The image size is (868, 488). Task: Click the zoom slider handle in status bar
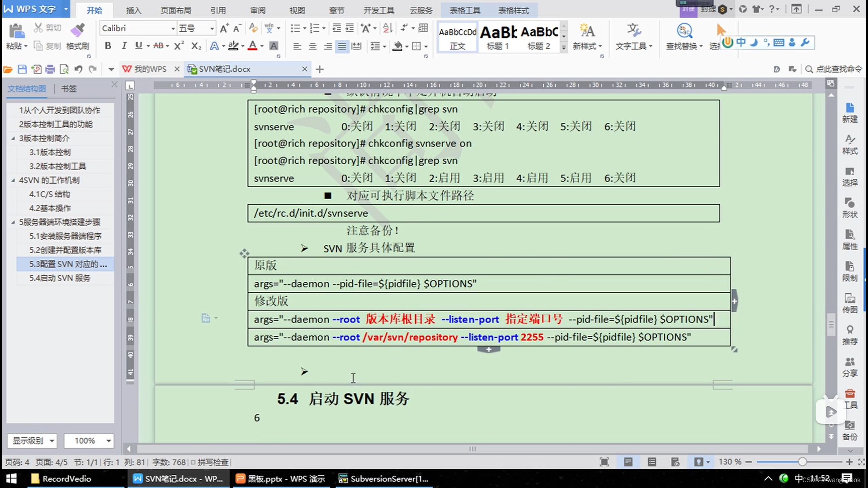click(802, 462)
